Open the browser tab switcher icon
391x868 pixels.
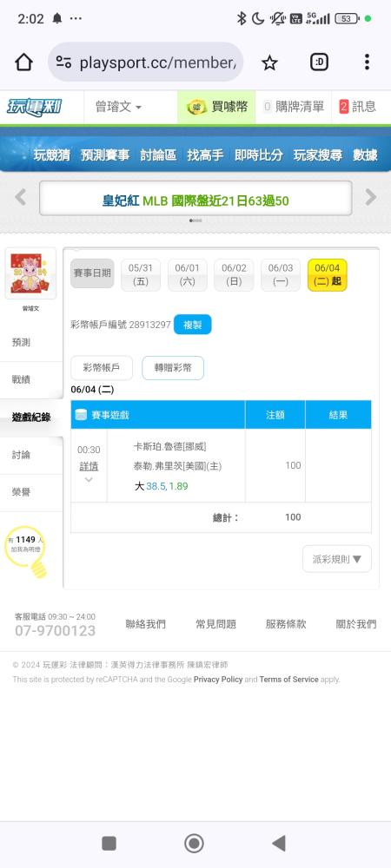tap(319, 62)
